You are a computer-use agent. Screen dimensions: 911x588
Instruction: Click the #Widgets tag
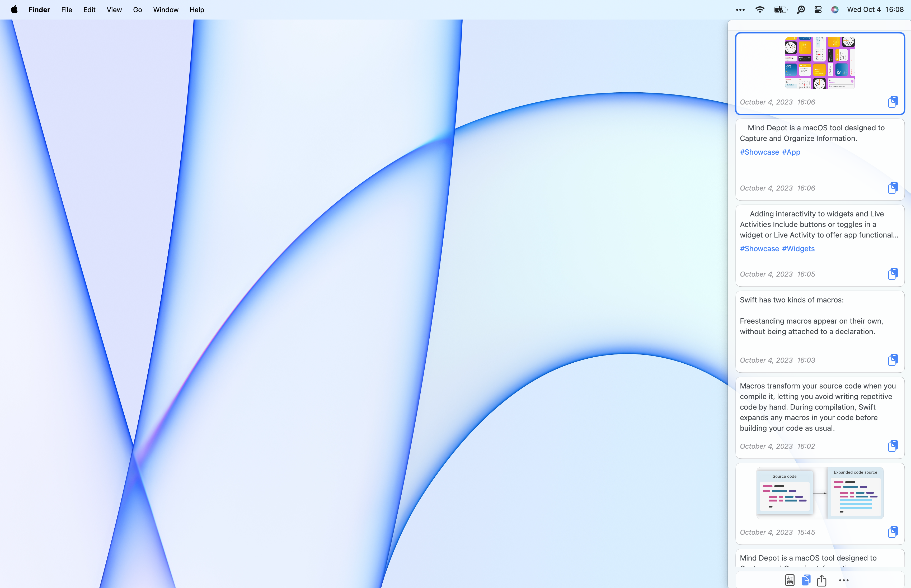pyautogui.click(x=798, y=249)
